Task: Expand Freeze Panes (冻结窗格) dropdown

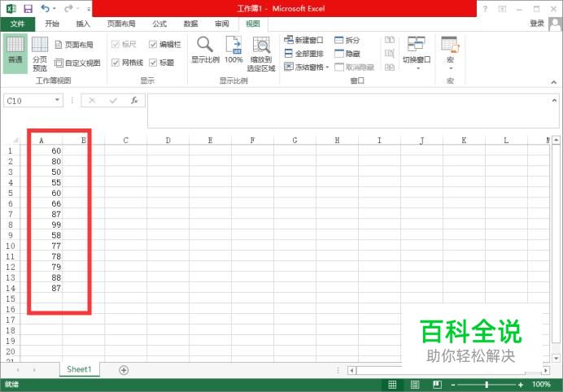Action: click(x=327, y=68)
